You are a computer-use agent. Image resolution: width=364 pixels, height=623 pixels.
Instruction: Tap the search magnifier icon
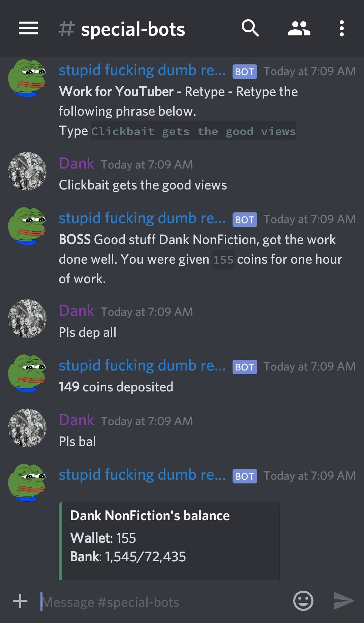[x=250, y=28]
